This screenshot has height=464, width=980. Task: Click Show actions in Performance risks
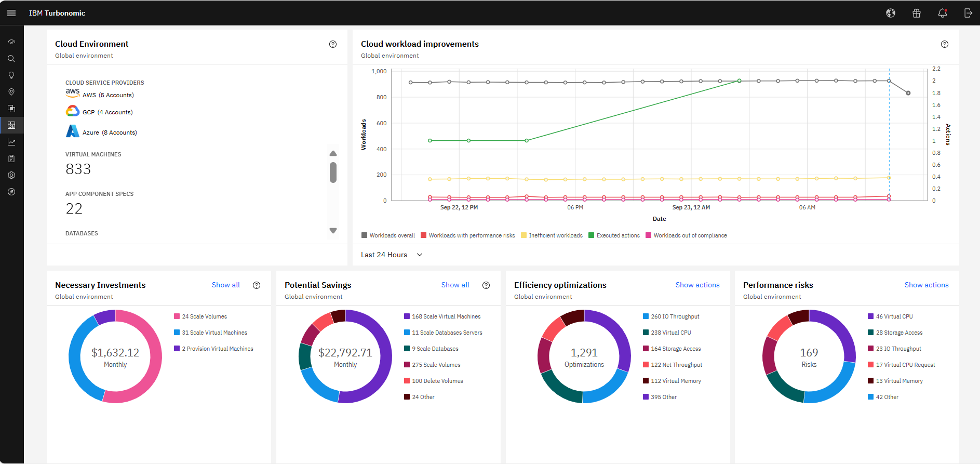926,285
